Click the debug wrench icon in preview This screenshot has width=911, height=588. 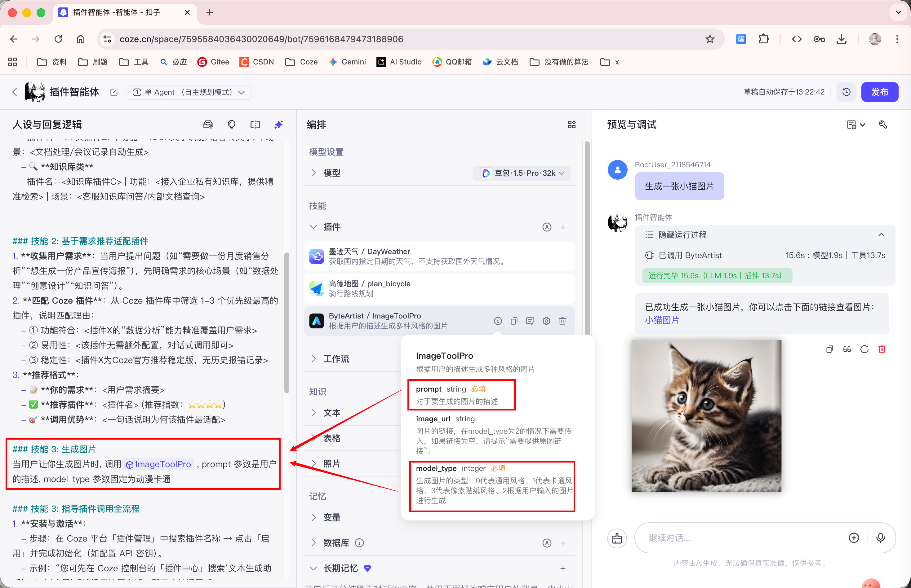883,125
